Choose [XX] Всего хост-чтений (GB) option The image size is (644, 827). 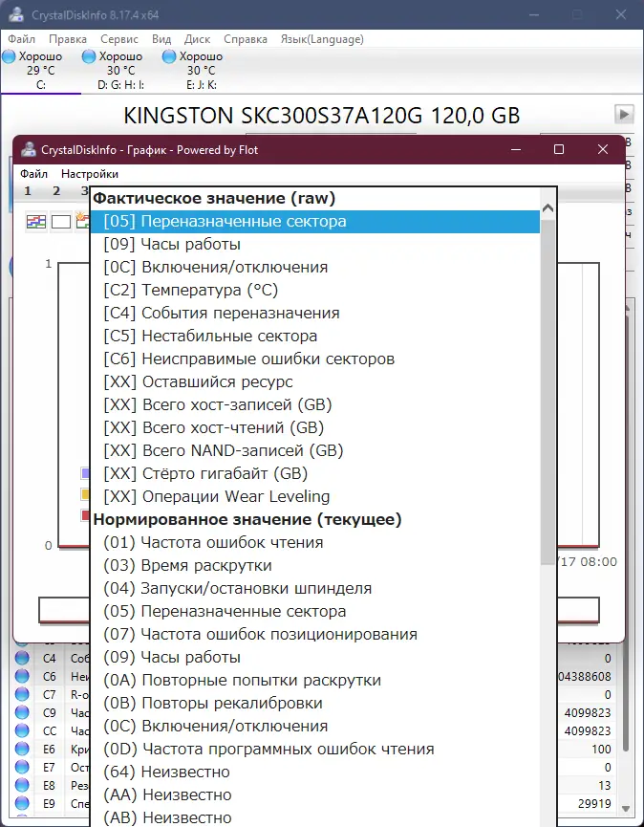(315, 427)
